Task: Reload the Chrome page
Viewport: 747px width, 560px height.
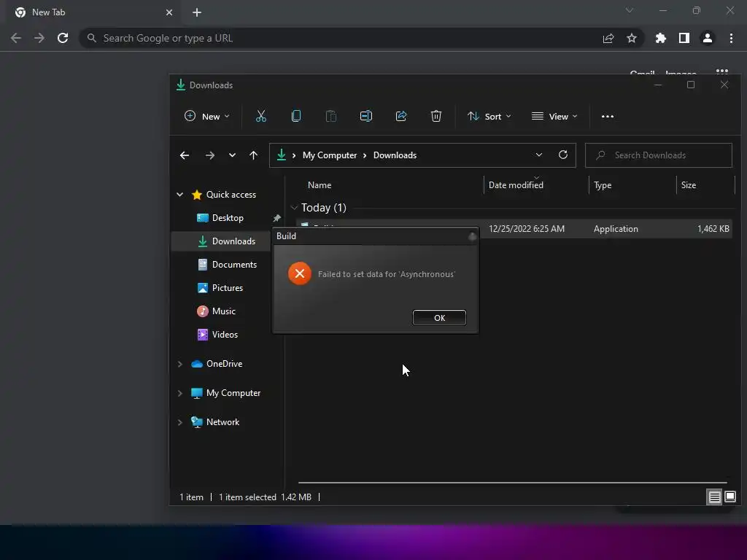Action: point(63,38)
